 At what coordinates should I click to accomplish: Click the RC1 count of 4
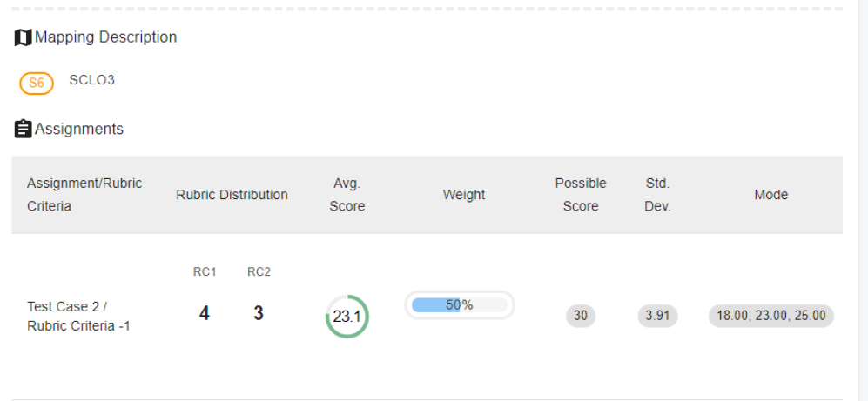pyautogui.click(x=205, y=314)
